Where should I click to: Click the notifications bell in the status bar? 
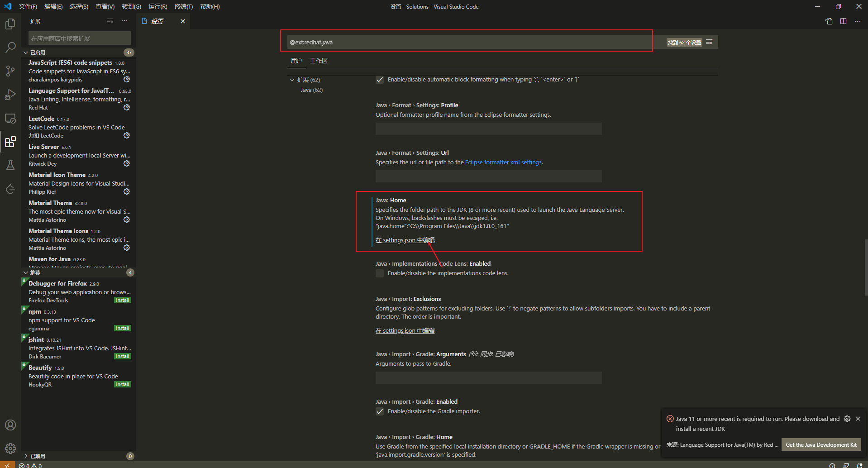click(859, 465)
